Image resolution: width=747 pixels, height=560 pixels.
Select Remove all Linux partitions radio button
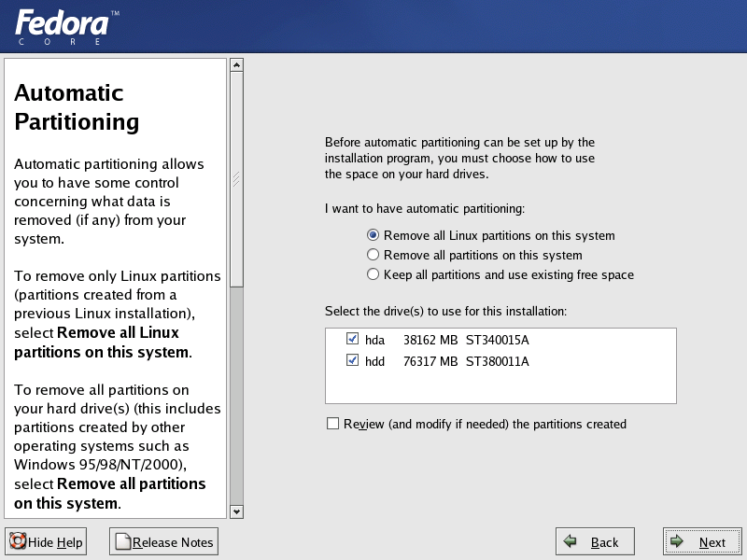point(373,235)
